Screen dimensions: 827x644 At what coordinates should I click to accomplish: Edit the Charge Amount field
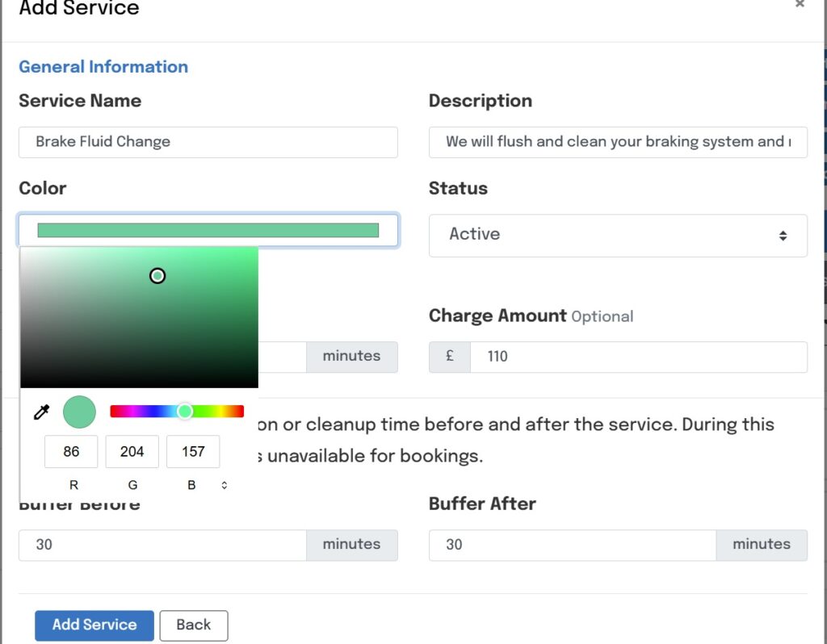(x=638, y=357)
